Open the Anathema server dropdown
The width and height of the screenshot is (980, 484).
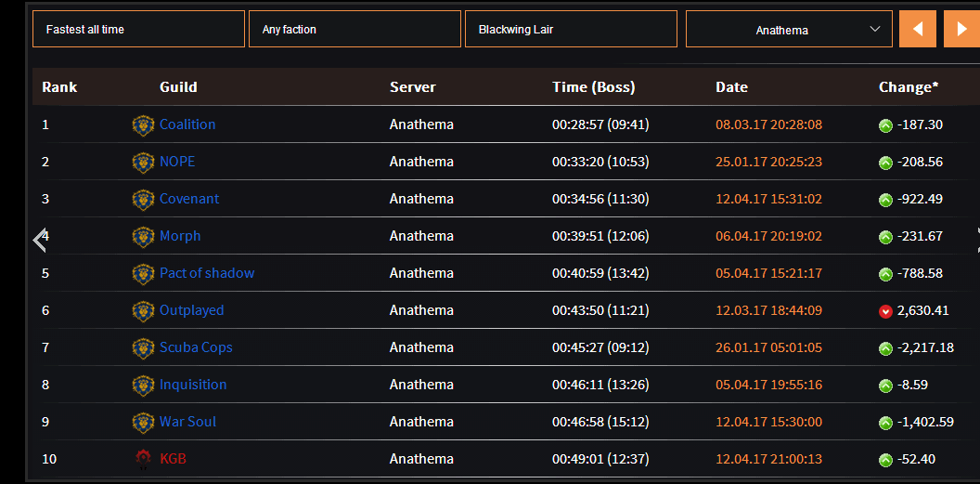click(788, 29)
